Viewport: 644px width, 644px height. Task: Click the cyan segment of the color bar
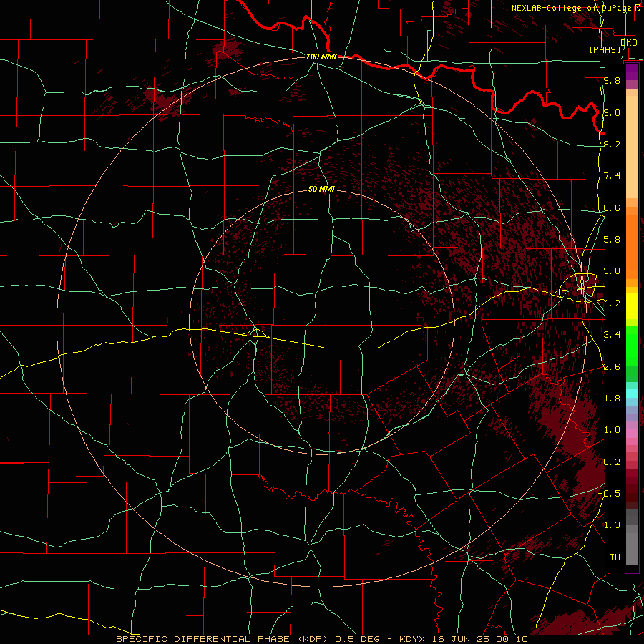click(632, 393)
